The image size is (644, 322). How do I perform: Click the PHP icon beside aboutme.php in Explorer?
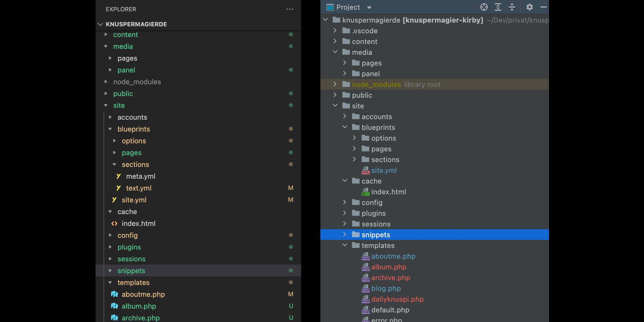[x=115, y=294]
